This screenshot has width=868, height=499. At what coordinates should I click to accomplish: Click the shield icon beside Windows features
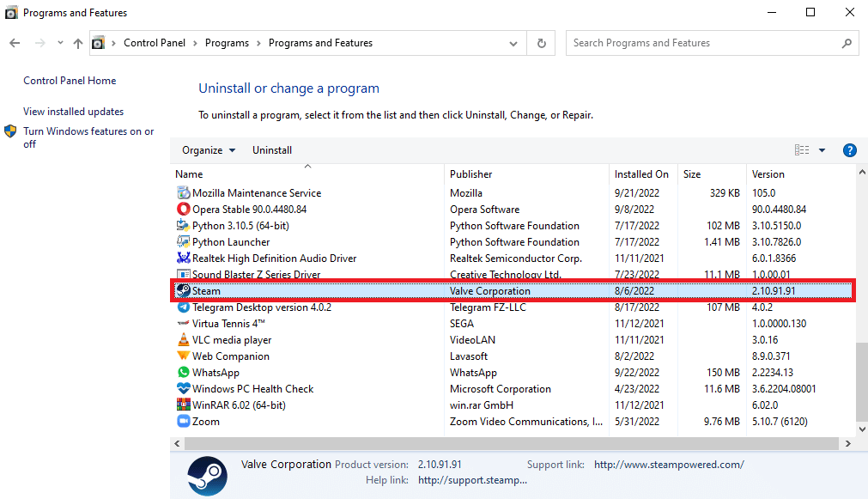pyautogui.click(x=10, y=131)
